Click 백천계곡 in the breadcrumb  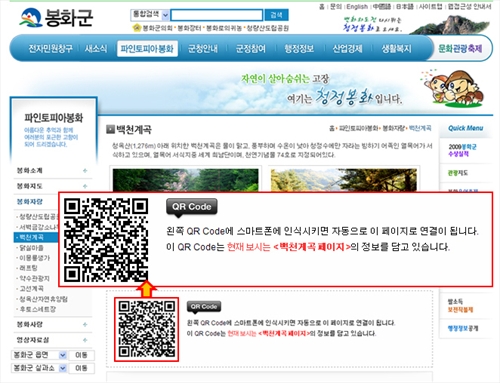[x=420, y=128]
